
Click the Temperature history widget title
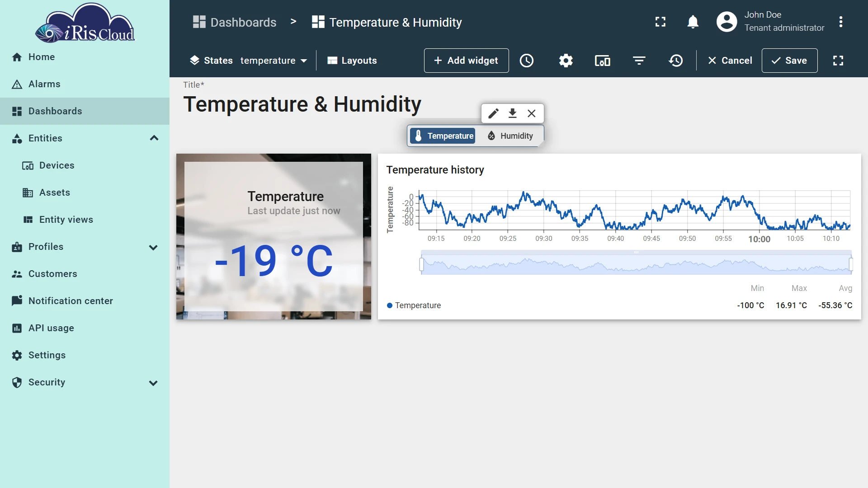click(x=435, y=170)
